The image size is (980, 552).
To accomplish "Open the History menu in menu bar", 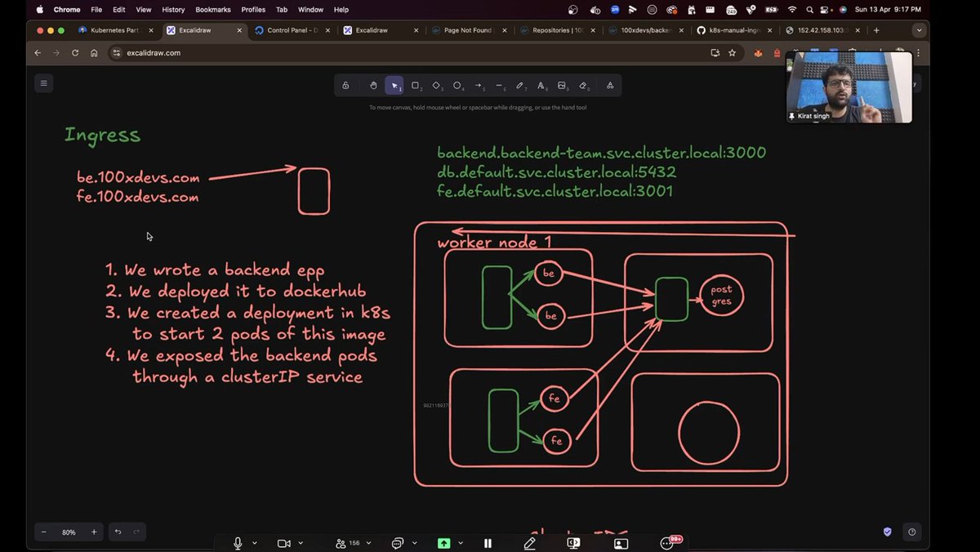I will coord(173,9).
